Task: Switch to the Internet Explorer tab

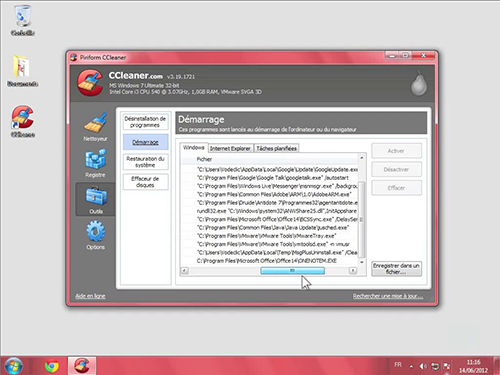Action: click(x=230, y=148)
